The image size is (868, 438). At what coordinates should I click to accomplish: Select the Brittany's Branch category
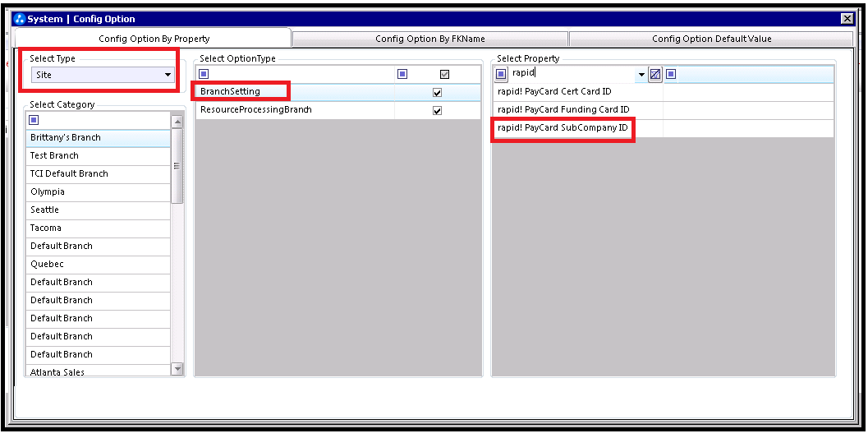[98, 138]
